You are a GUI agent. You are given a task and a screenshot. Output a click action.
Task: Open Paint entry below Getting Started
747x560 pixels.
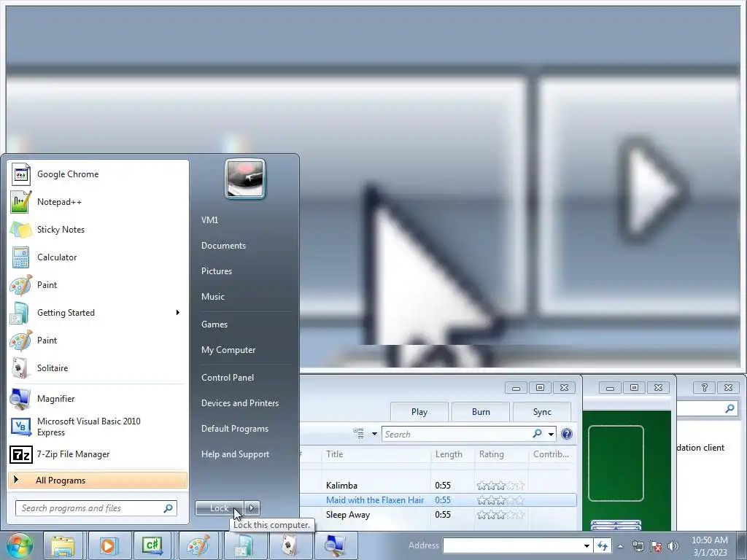[98, 340]
